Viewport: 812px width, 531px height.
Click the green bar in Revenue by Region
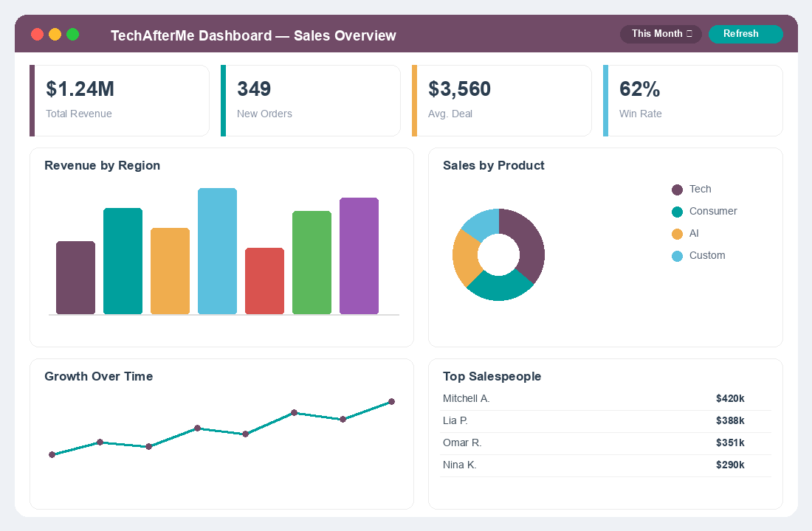[312, 263]
